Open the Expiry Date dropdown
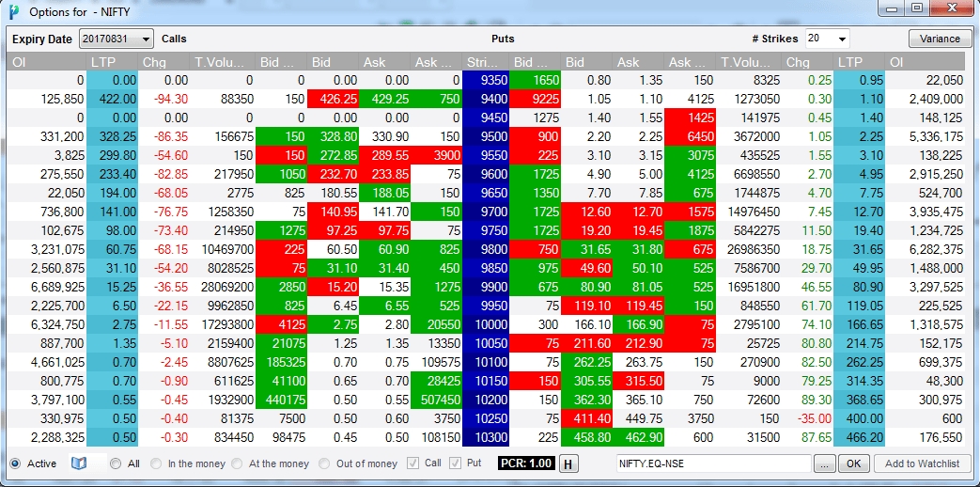980x487 pixels. [x=117, y=39]
